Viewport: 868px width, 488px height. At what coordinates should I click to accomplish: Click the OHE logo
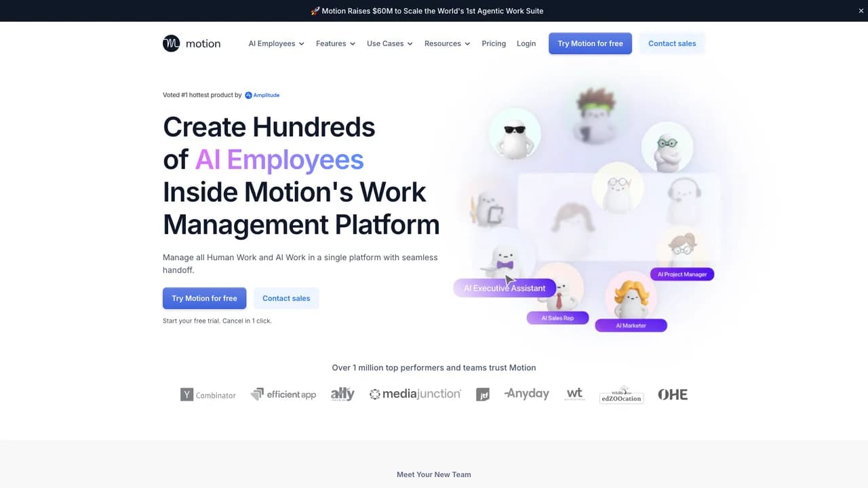point(673,394)
